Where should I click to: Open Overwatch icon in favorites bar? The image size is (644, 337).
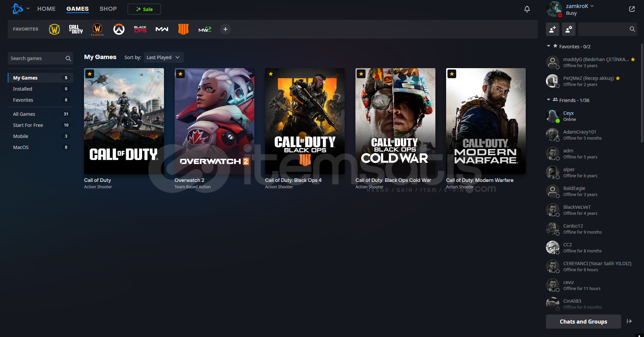(x=119, y=30)
